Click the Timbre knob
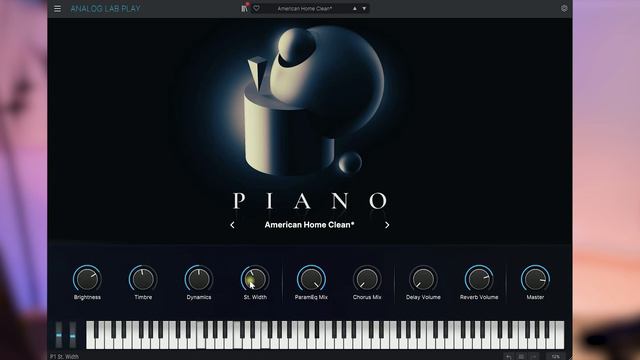The width and height of the screenshot is (640, 360). coord(143,279)
